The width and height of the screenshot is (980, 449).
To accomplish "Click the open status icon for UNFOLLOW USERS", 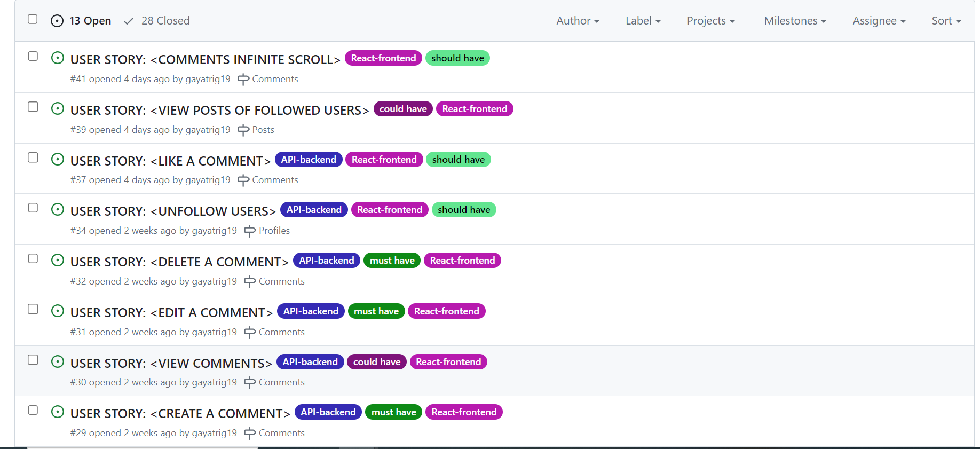I will click(x=58, y=209).
